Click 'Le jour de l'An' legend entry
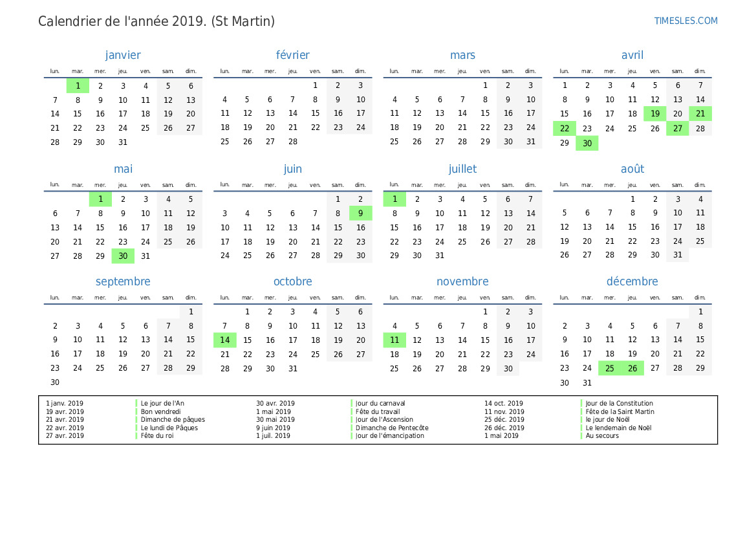This screenshot has width=756, height=535. point(162,403)
